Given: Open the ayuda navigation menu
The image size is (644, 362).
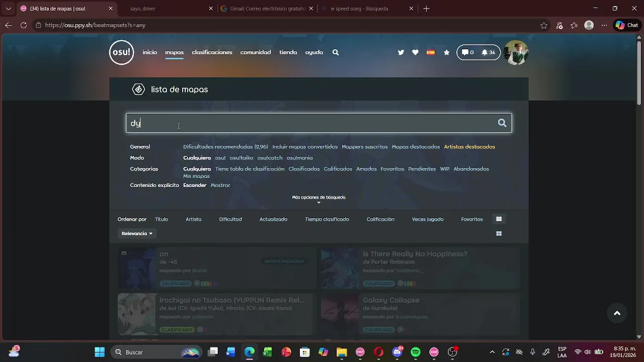Looking at the screenshot, I should [314, 52].
